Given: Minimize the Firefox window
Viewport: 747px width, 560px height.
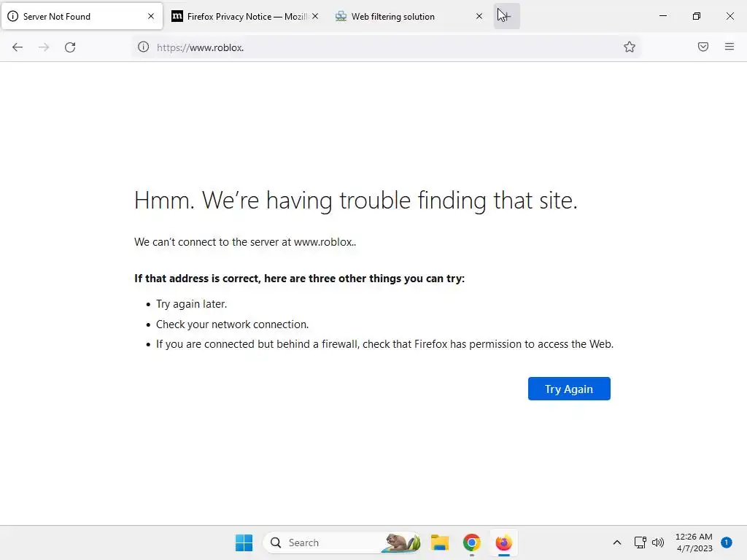Looking at the screenshot, I should (x=662, y=16).
